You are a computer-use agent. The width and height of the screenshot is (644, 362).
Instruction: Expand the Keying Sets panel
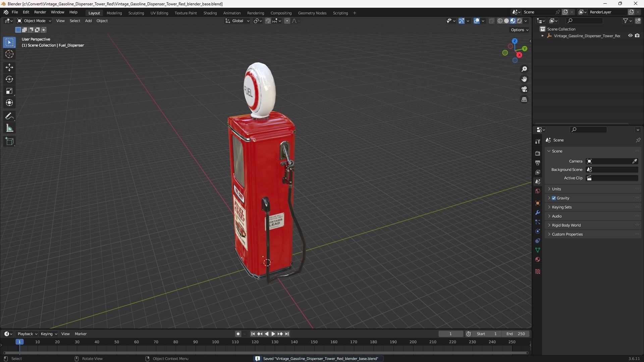(x=593, y=207)
